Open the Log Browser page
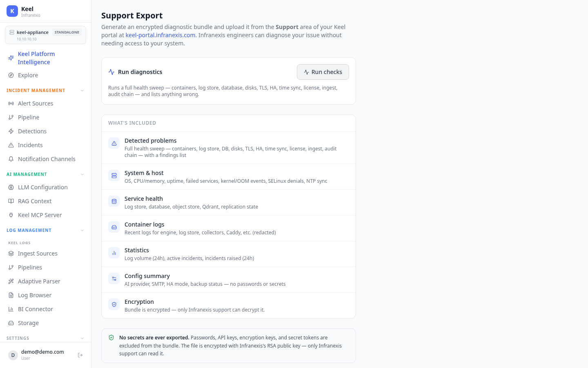 pyautogui.click(x=45, y=295)
